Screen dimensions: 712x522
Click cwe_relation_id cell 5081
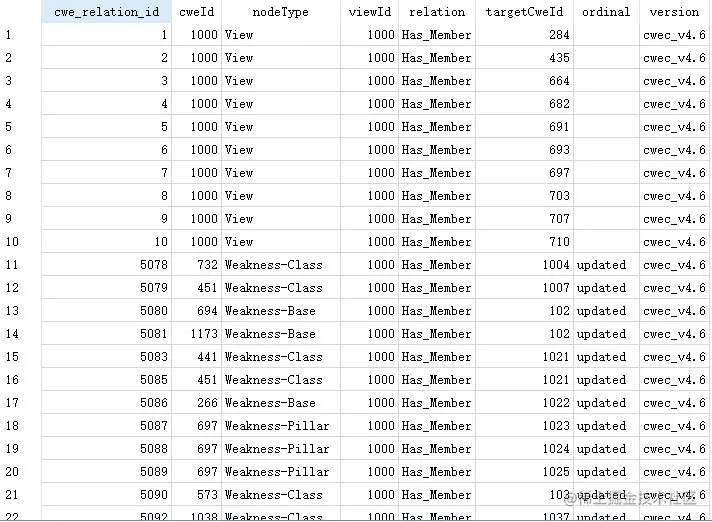(x=106, y=334)
